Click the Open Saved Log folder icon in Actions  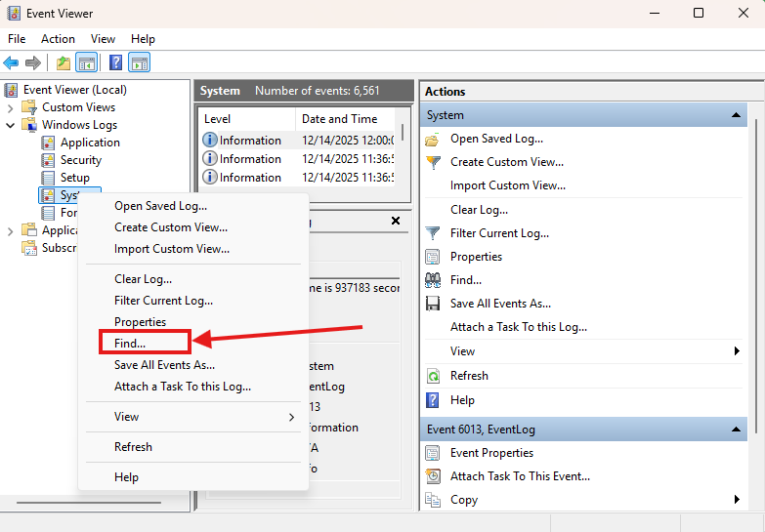(432, 140)
